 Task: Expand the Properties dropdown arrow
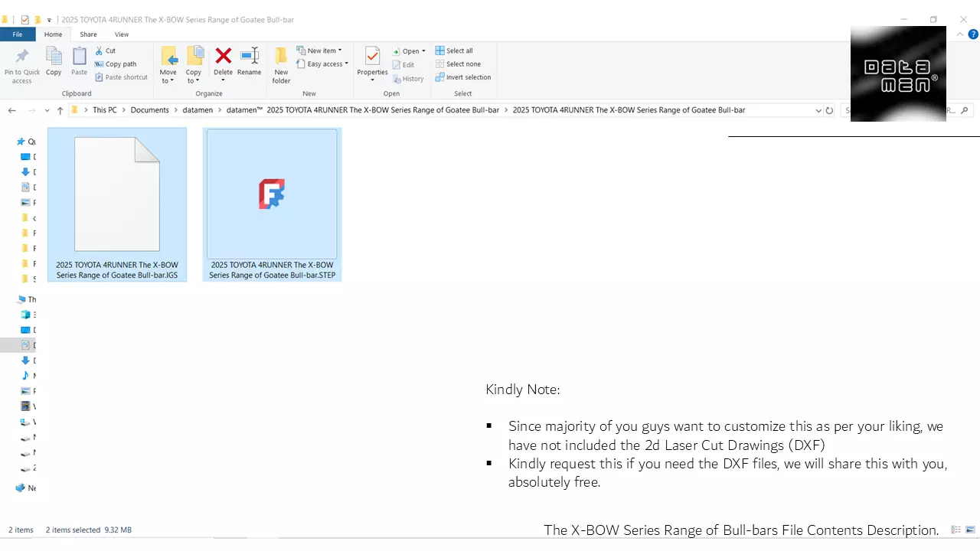click(373, 80)
